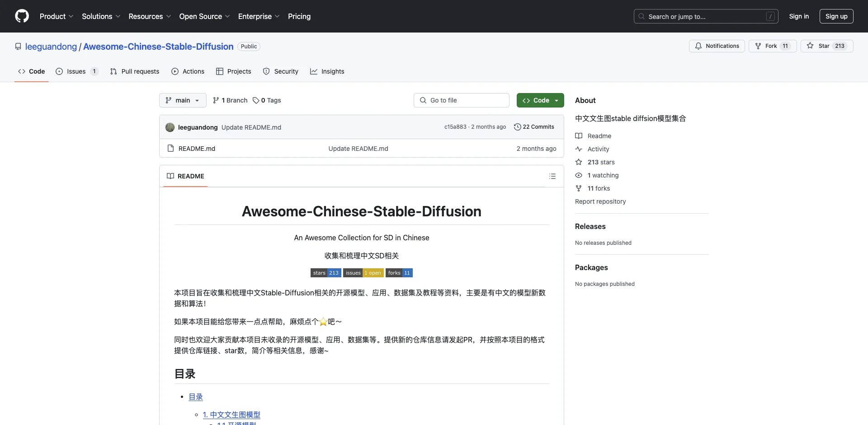Image resolution: width=868 pixels, height=425 pixels.
Task: Click the book icon beside Readme in About
Action: tap(579, 136)
